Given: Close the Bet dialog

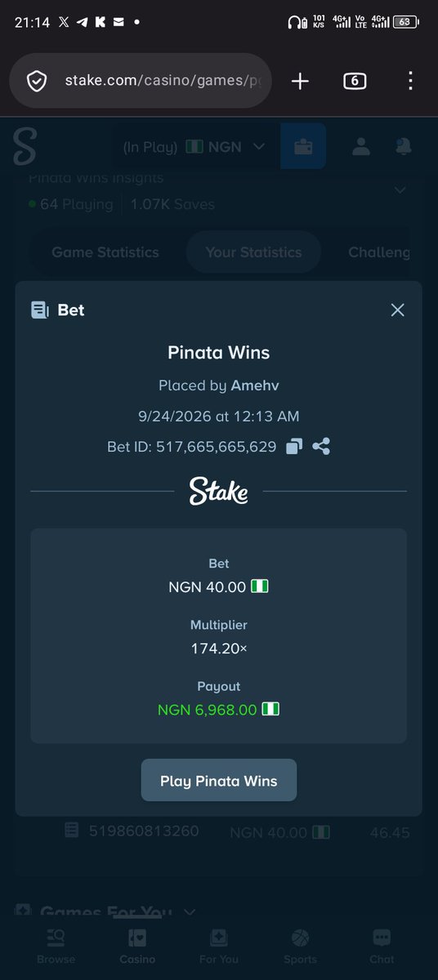Looking at the screenshot, I should pos(397,310).
